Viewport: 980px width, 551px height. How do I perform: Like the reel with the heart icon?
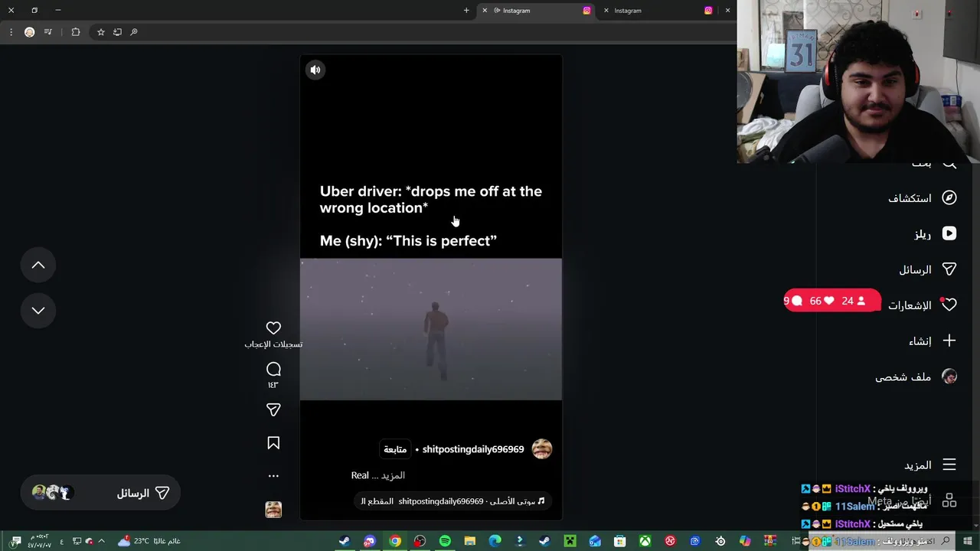coord(273,328)
